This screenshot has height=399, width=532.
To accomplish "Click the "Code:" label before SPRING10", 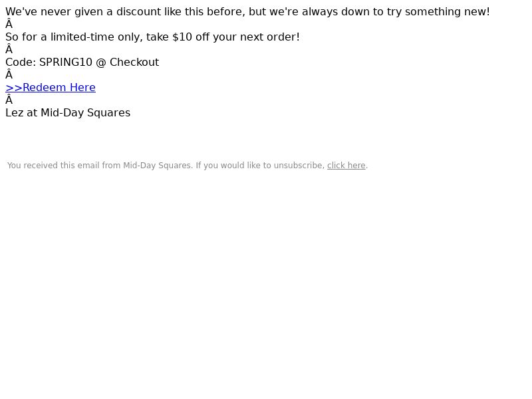I will (x=21, y=62).
